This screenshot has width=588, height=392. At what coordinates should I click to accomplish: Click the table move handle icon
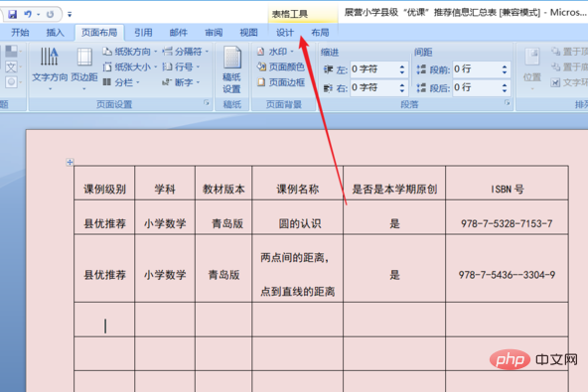70,162
